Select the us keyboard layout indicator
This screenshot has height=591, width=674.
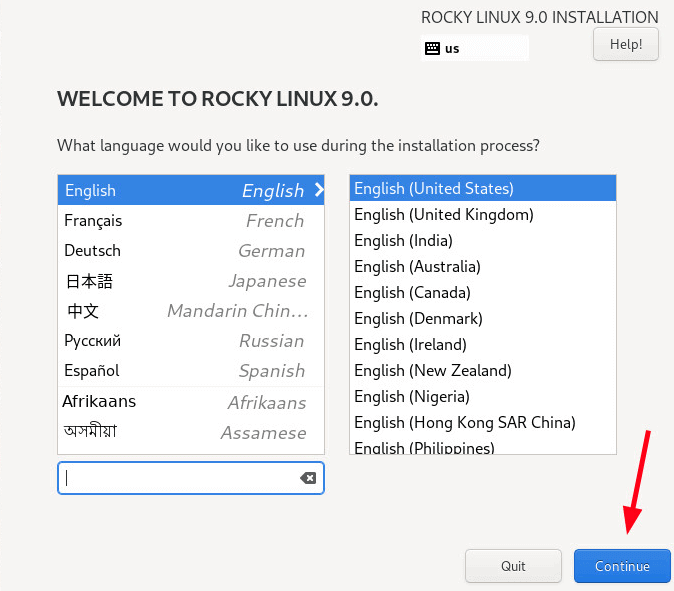[475, 48]
